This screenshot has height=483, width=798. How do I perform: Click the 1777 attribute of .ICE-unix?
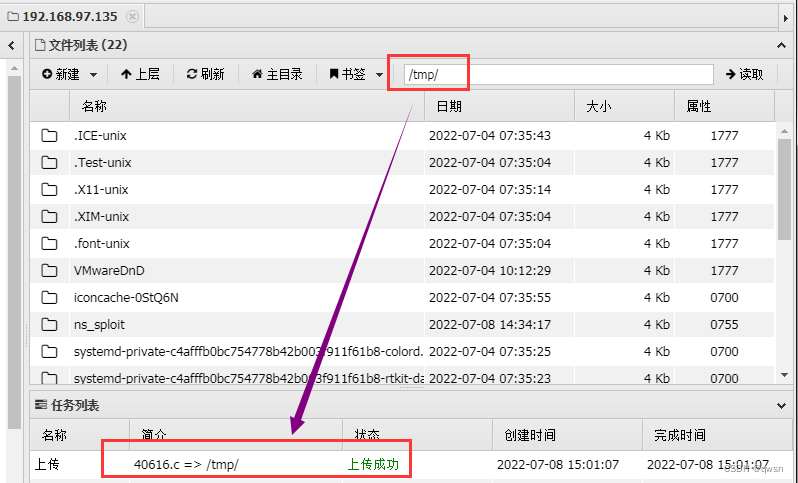724,136
